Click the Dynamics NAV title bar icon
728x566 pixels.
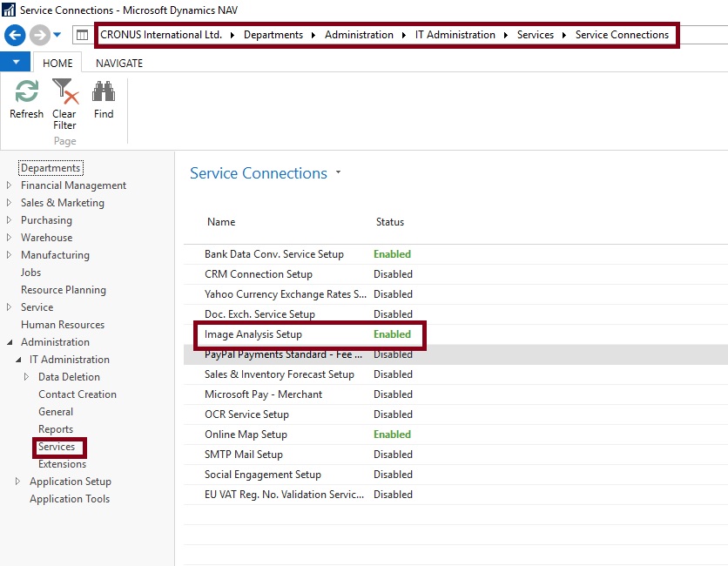point(9,10)
